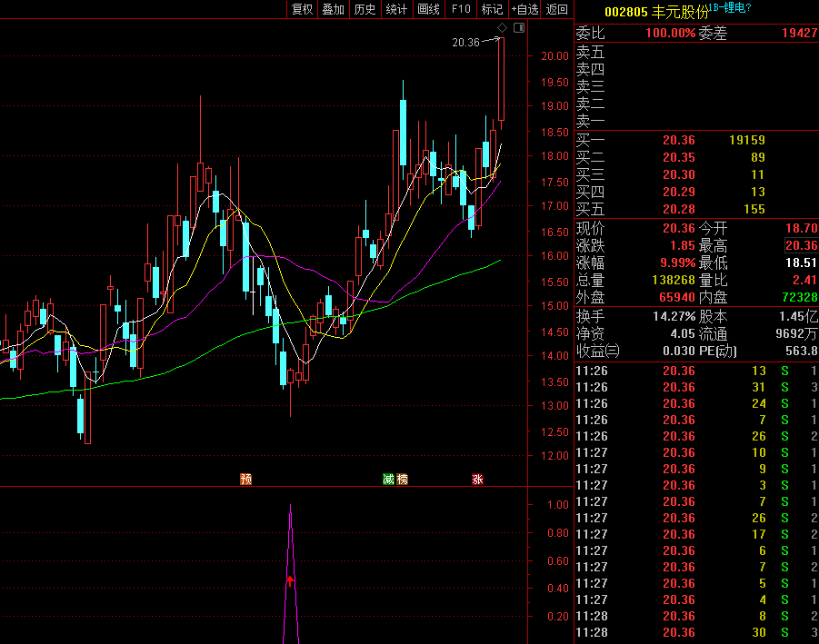Image resolution: width=819 pixels, height=644 pixels.
Task: Click the 今开 18.70 open value
Action: pyautogui.click(x=802, y=229)
